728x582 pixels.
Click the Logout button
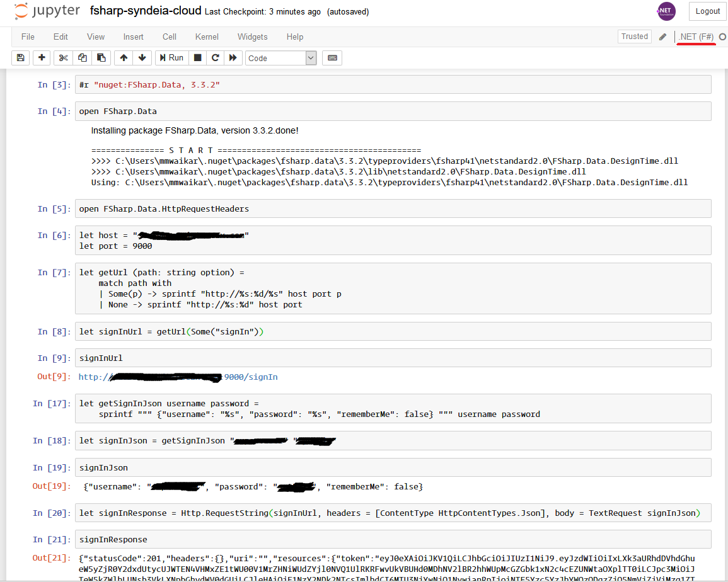708,11
